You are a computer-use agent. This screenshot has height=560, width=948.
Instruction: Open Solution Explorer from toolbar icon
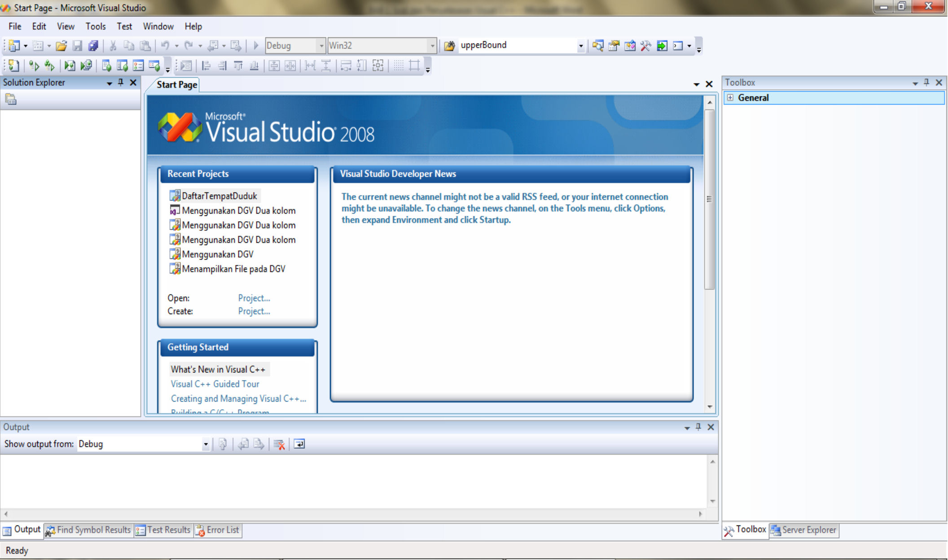coord(597,46)
